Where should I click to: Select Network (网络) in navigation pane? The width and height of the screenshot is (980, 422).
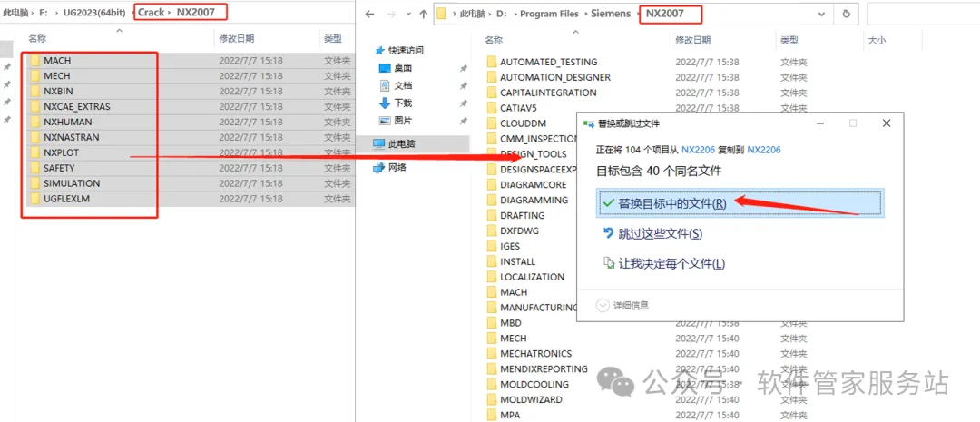point(390,167)
